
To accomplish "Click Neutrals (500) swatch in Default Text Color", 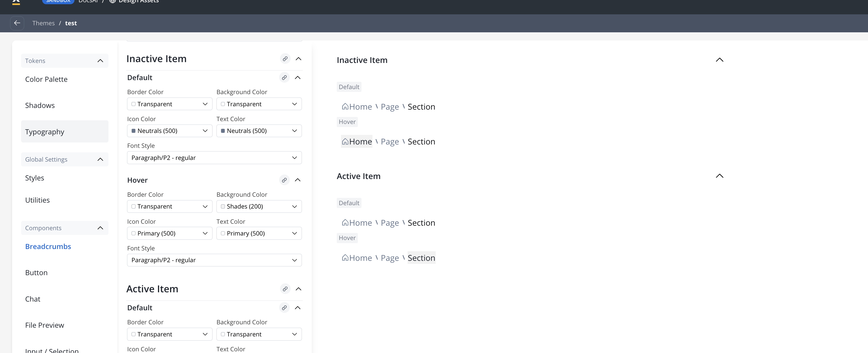I will [x=223, y=131].
